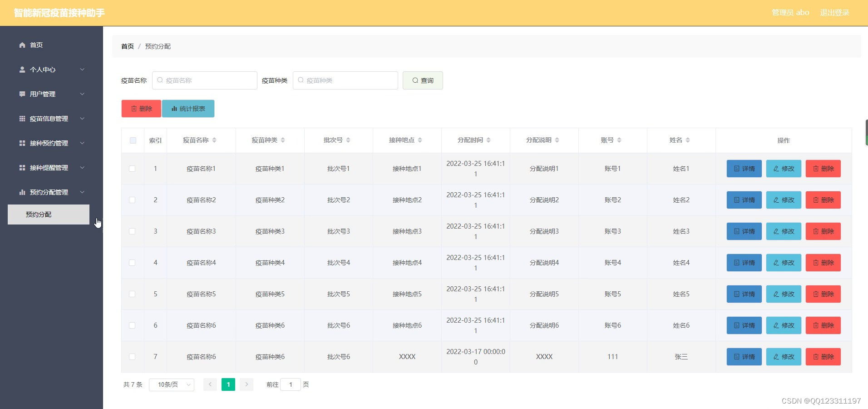Sort the table by the 接种地点 column arrows

click(x=420, y=140)
